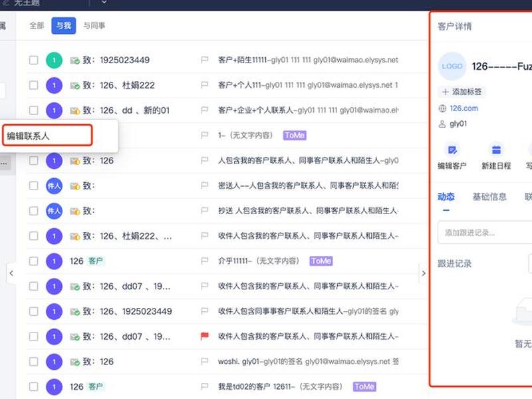Flag the 1-（无文字内容） email
This screenshot has width=532, height=399.
[205, 135]
